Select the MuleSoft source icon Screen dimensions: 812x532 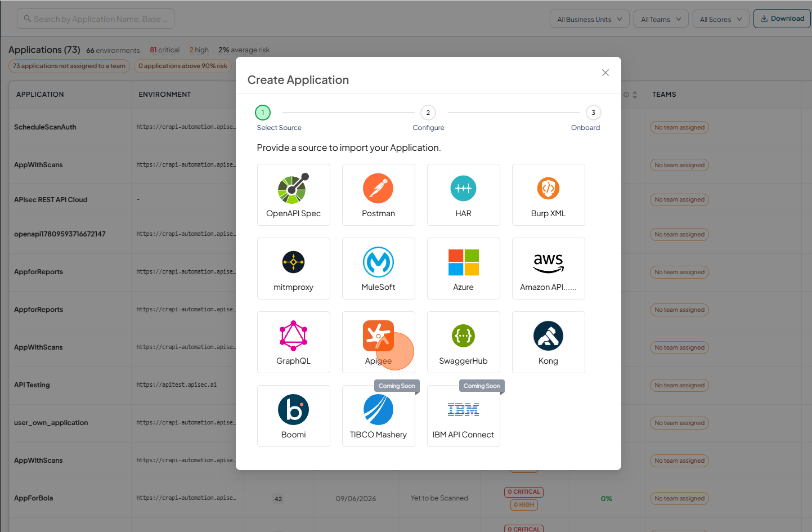pyautogui.click(x=378, y=262)
